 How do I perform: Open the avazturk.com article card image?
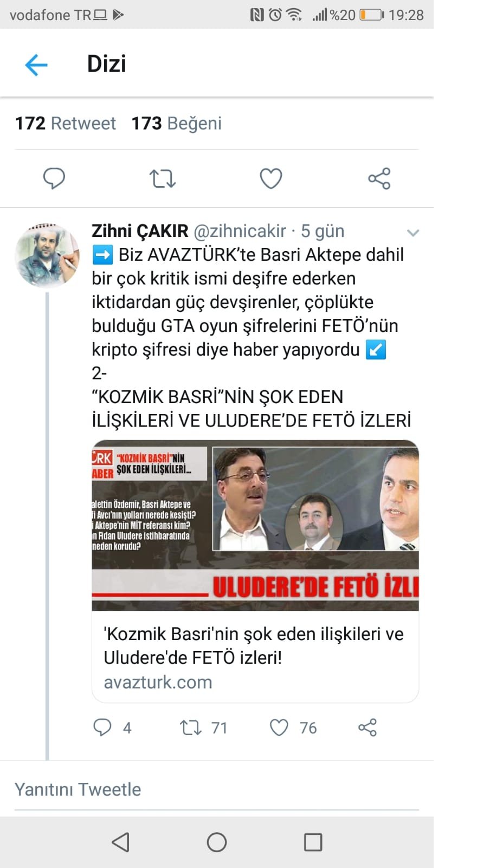tap(255, 525)
